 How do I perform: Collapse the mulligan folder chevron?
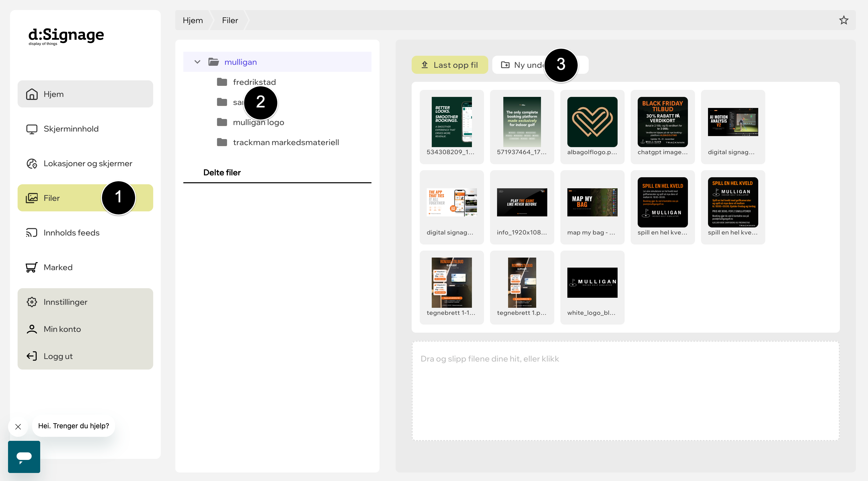tap(197, 62)
